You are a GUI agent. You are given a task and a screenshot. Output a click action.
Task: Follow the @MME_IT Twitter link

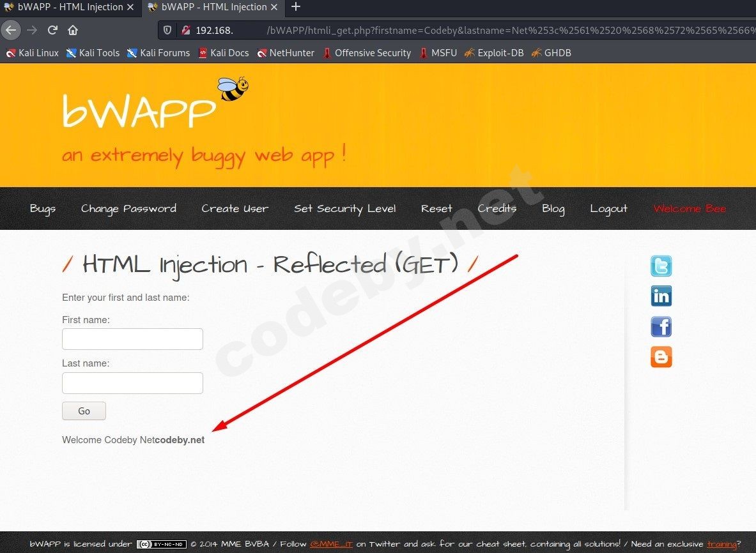(331, 544)
